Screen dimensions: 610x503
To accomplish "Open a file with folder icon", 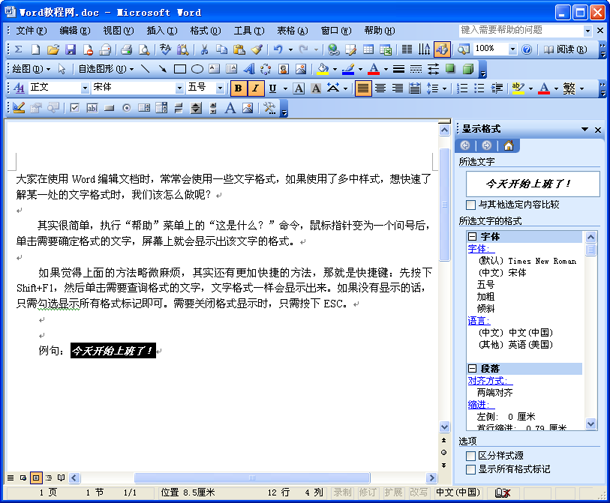I will click(53, 49).
